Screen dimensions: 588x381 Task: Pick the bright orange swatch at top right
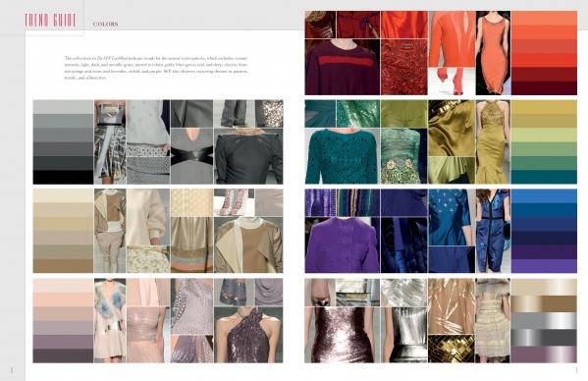click(x=544, y=31)
